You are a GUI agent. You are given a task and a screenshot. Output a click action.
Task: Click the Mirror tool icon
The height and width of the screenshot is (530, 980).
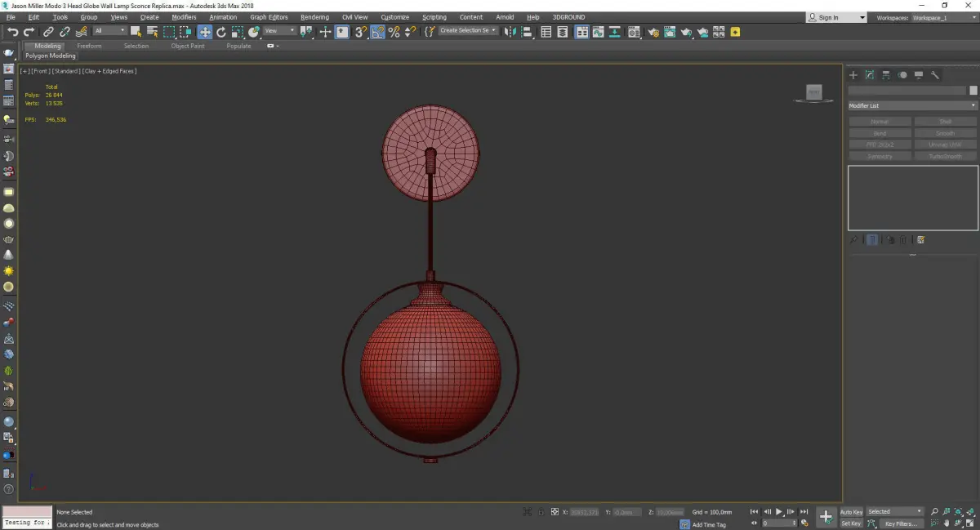click(x=510, y=32)
